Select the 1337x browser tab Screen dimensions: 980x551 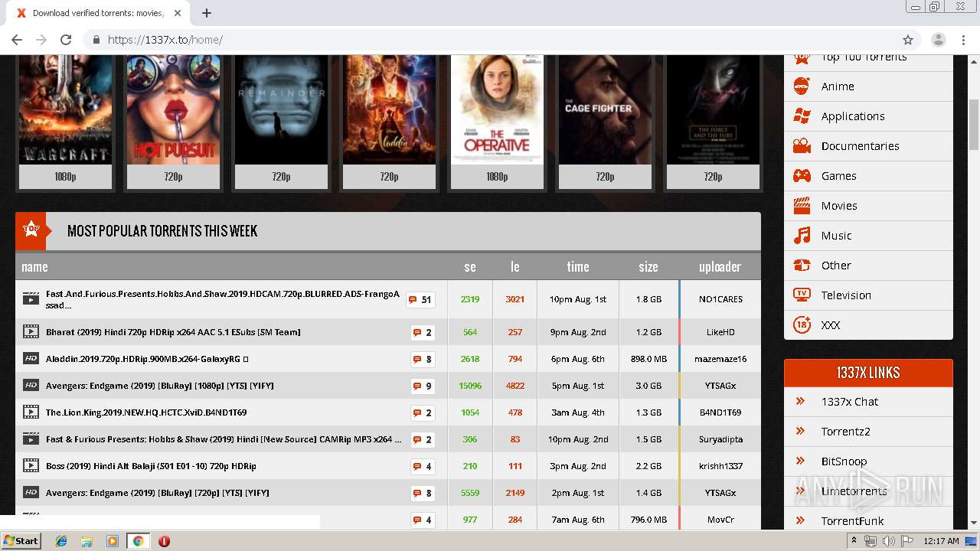(x=100, y=13)
